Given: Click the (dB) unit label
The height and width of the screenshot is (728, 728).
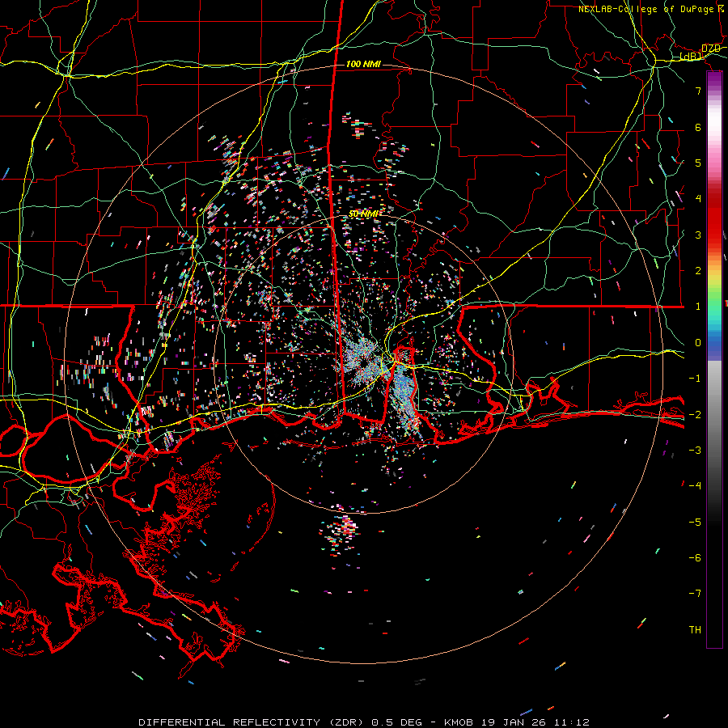Looking at the screenshot, I should tap(691, 57).
